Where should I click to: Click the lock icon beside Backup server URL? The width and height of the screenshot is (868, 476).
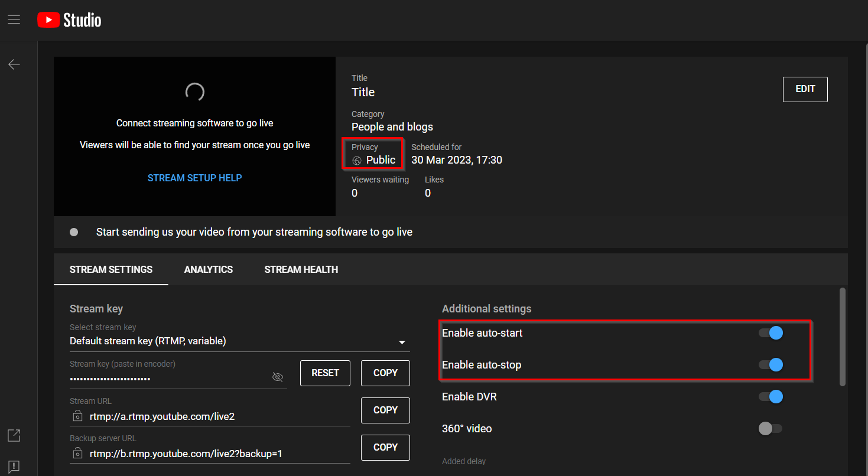point(77,454)
